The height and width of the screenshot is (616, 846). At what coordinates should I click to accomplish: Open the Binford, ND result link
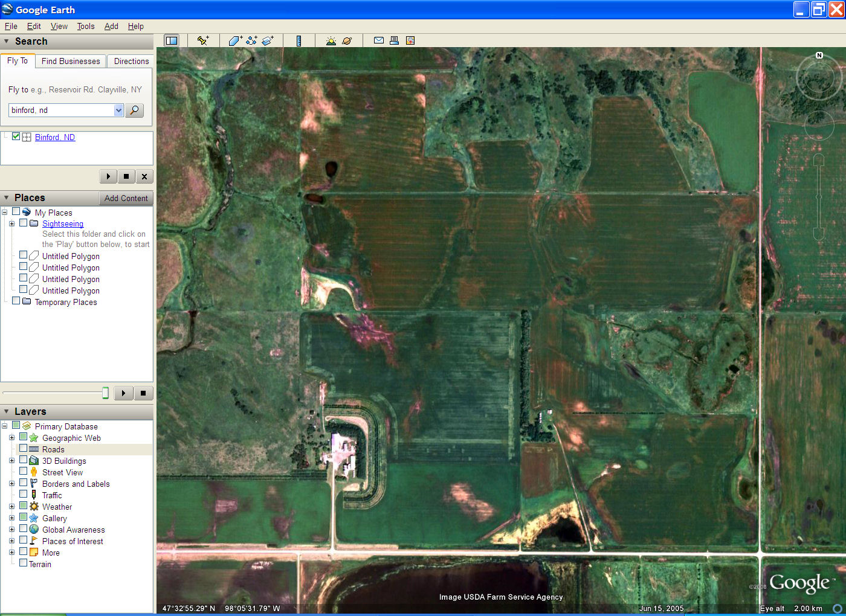point(55,137)
